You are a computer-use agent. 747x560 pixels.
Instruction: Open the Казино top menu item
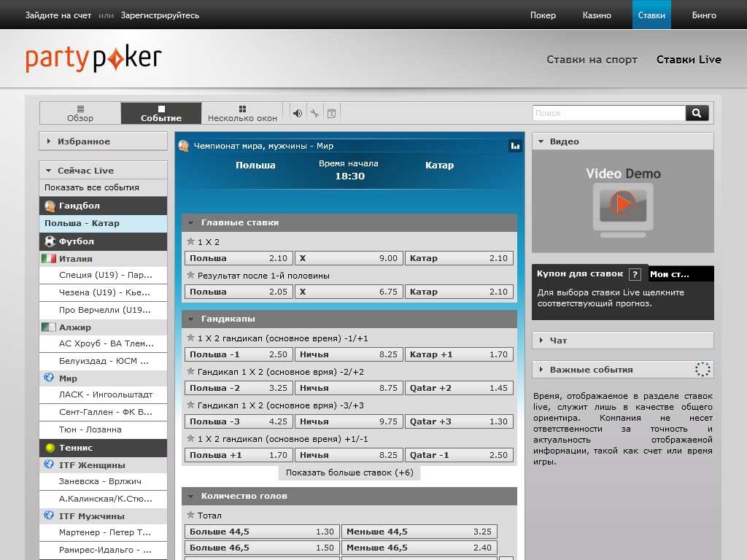pos(597,15)
